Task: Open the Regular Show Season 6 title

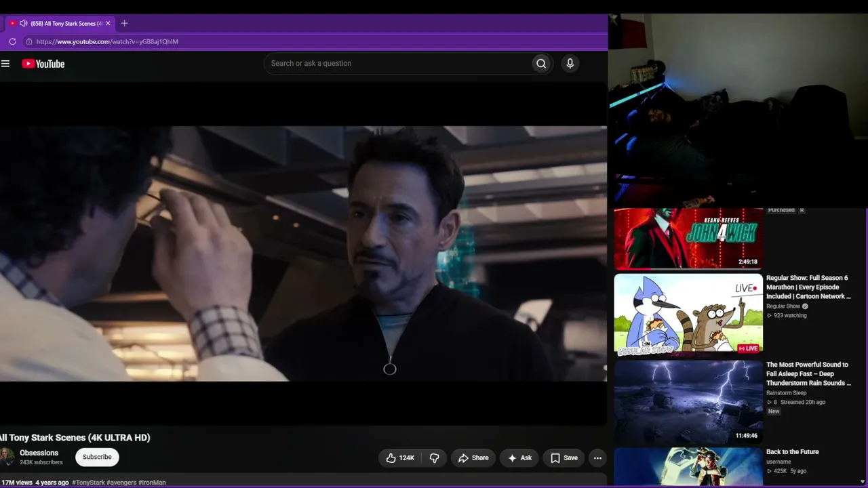Action: [x=808, y=287]
